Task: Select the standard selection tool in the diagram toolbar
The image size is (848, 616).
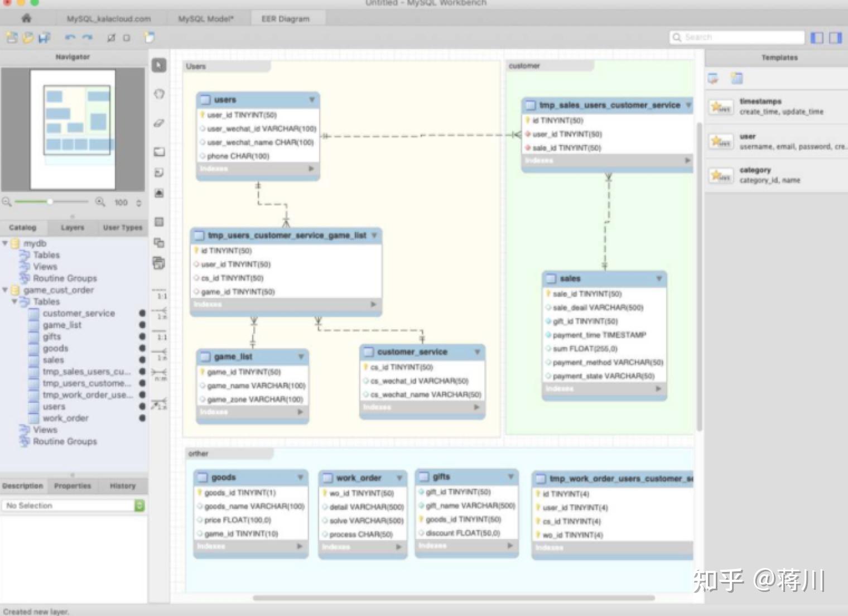Action: coord(158,65)
